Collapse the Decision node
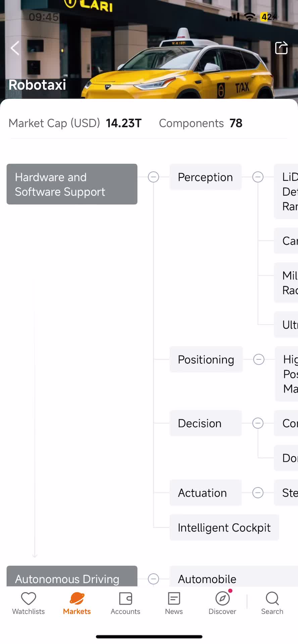Screen dimensions: 298x644 (258, 423)
